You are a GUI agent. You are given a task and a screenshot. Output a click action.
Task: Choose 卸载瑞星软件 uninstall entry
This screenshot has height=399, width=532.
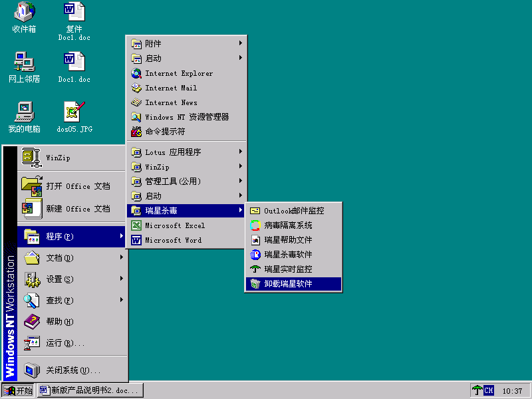coord(293,284)
